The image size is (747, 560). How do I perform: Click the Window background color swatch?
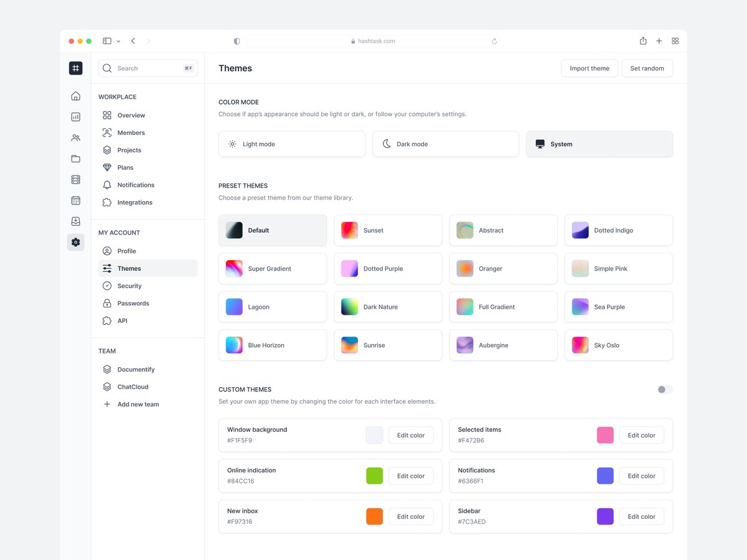click(374, 435)
